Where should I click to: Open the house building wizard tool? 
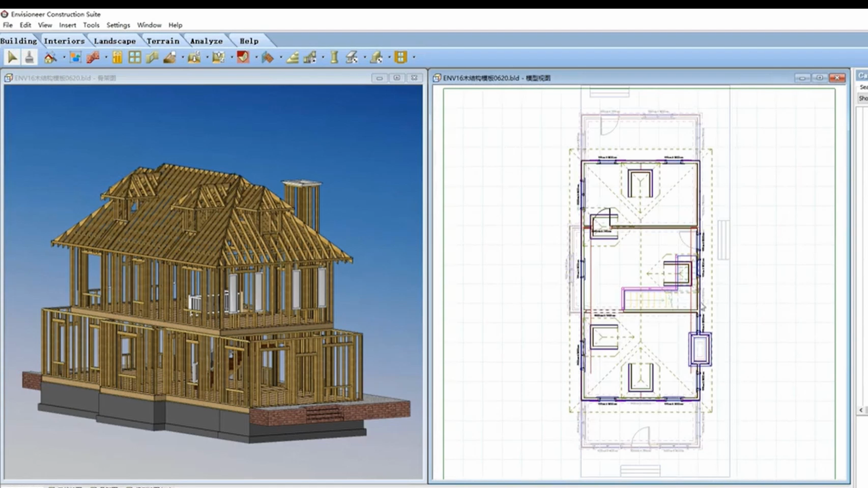coord(50,57)
